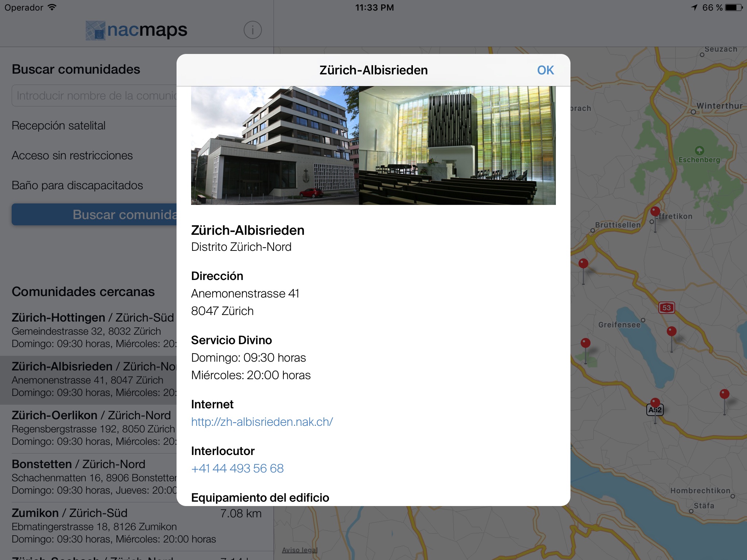Tap the route 53 road shield on map
The width and height of the screenshot is (747, 560).
tap(666, 308)
